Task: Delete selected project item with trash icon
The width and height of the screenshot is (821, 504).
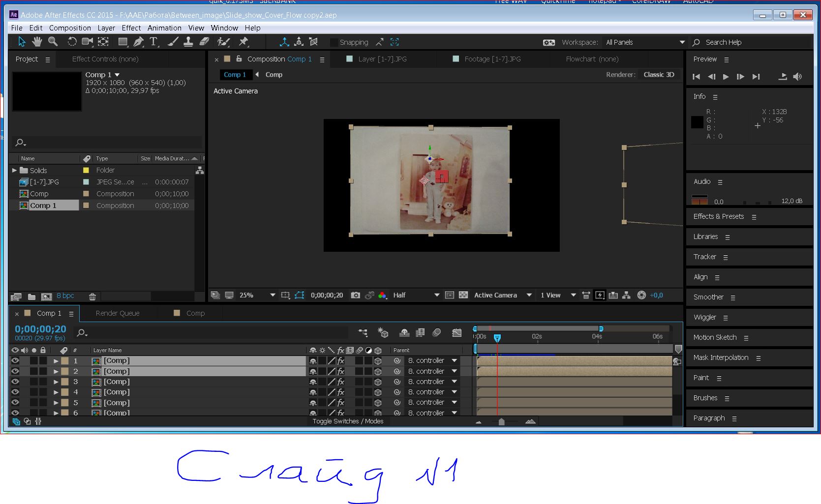Action: coord(92,296)
